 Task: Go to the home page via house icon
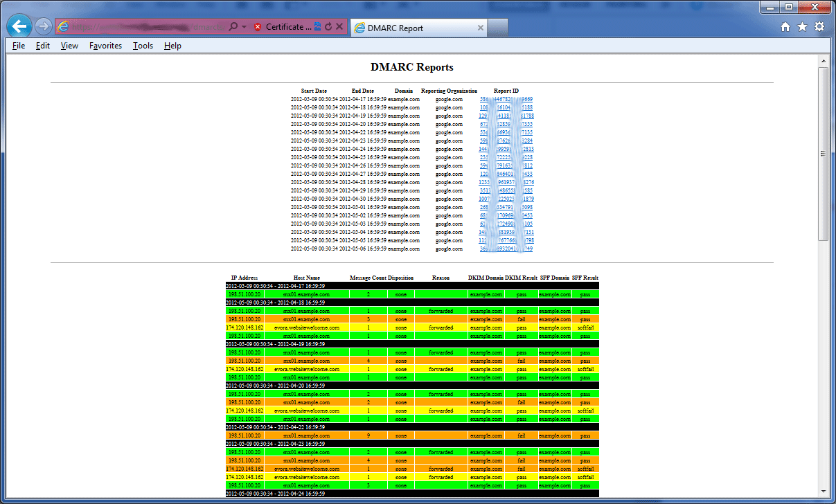(785, 27)
